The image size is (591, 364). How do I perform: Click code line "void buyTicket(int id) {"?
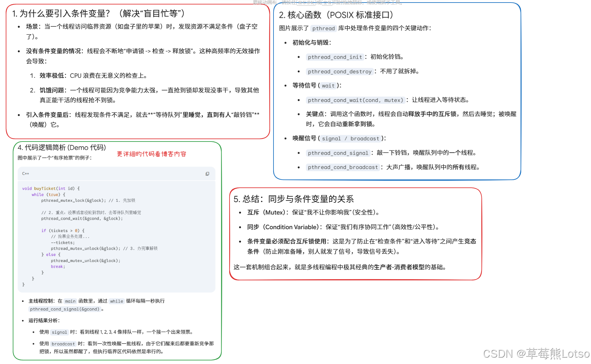(x=51, y=189)
